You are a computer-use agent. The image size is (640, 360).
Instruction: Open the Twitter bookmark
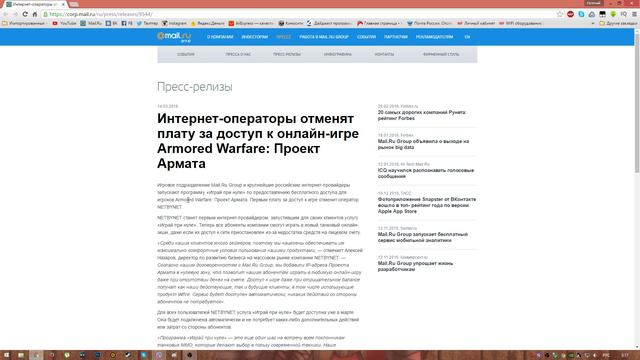pos(147,23)
